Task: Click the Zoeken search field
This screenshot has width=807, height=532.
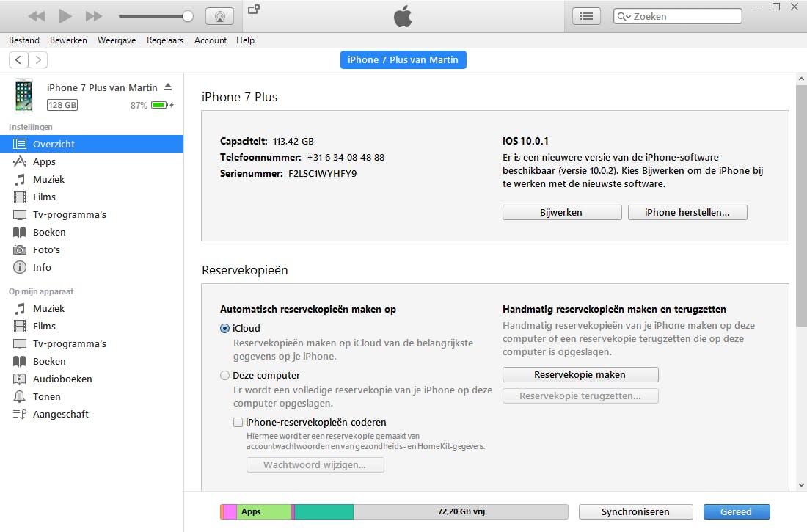Action: coord(677,16)
